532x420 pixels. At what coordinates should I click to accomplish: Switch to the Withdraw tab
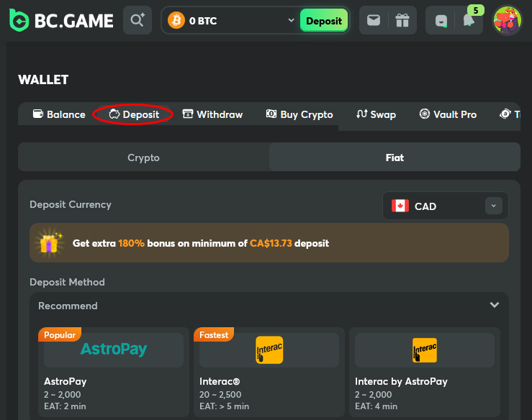point(212,114)
